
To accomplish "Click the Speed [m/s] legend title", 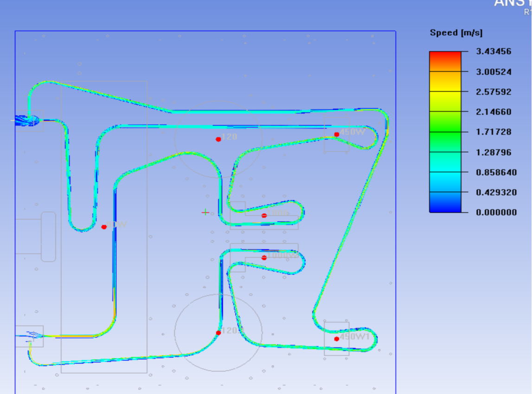I will pyautogui.click(x=456, y=33).
